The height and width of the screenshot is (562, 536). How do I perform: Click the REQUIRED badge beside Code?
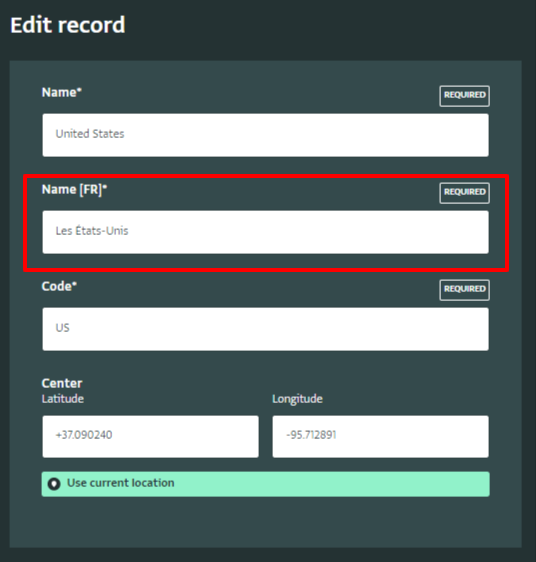tap(464, 290)
